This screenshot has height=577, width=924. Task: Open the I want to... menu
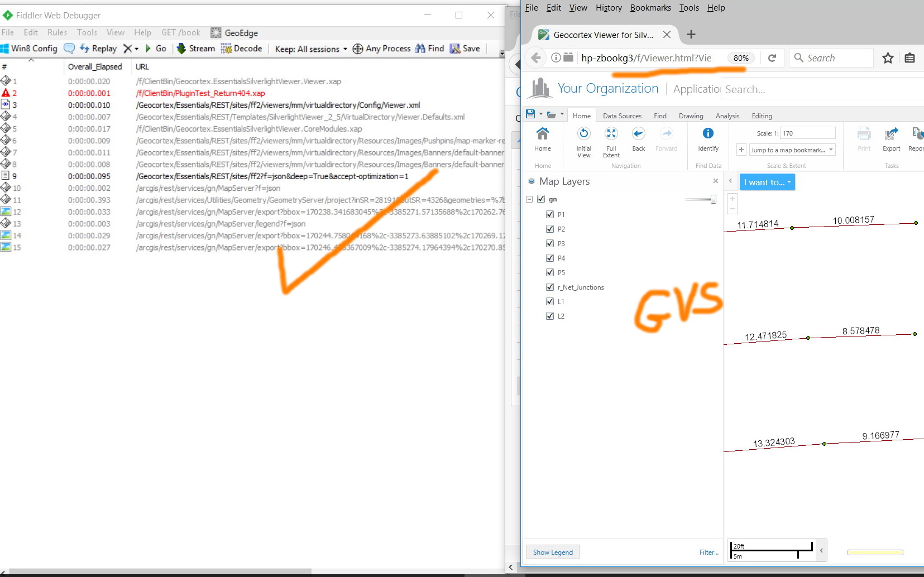(767, 182)
